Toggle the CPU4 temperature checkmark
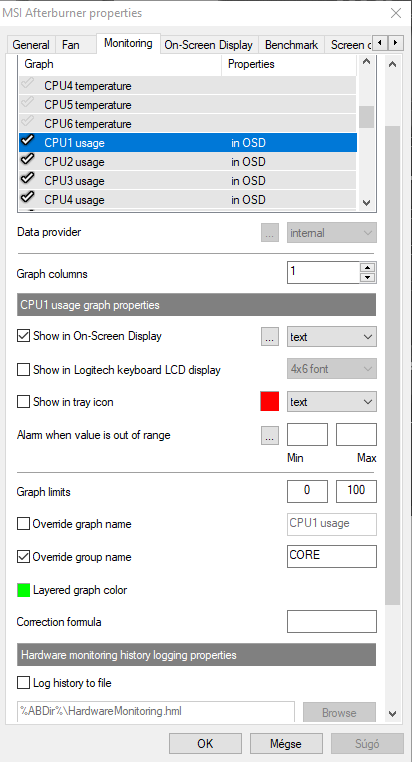The width and height of the screenshot is (412, 762). tap(28, 85)
